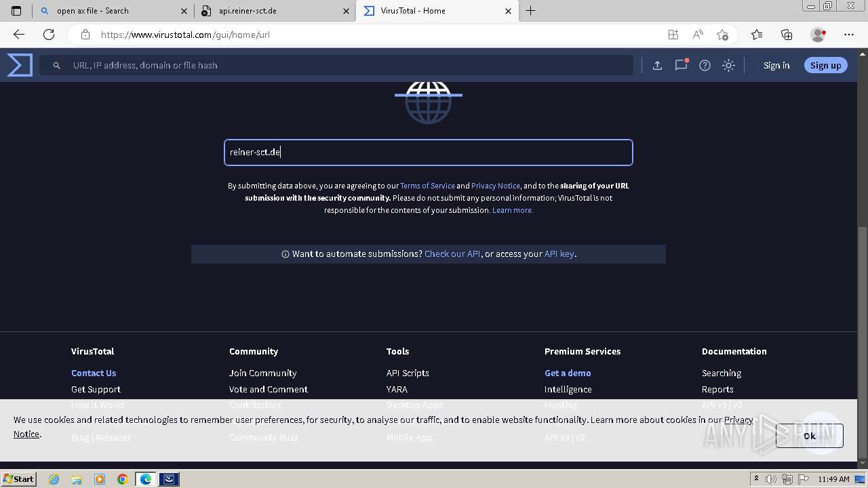This screenshot has width=868, height=488.
Task: Reload the page with refresh icon
Action: pyautogui.click(x=49, y=35)
